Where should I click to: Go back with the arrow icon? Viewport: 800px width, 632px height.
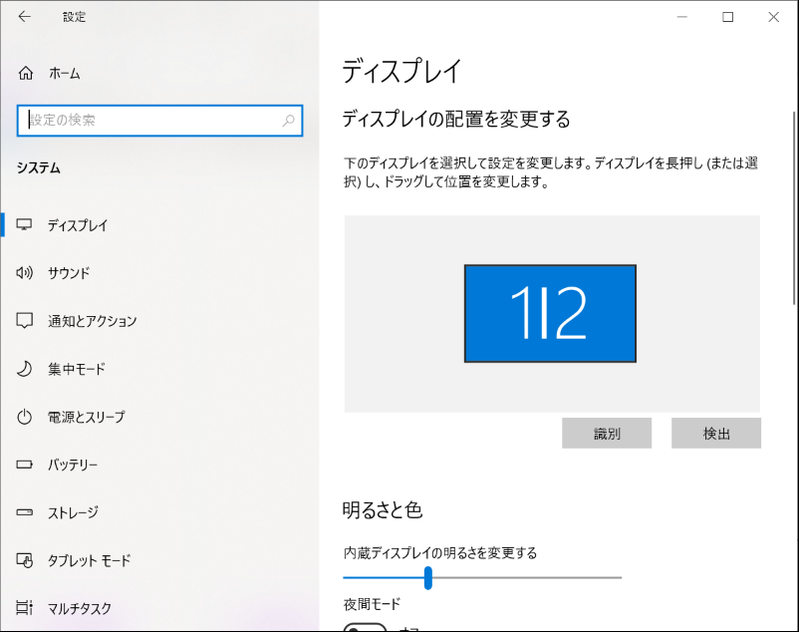coord(24,17)
